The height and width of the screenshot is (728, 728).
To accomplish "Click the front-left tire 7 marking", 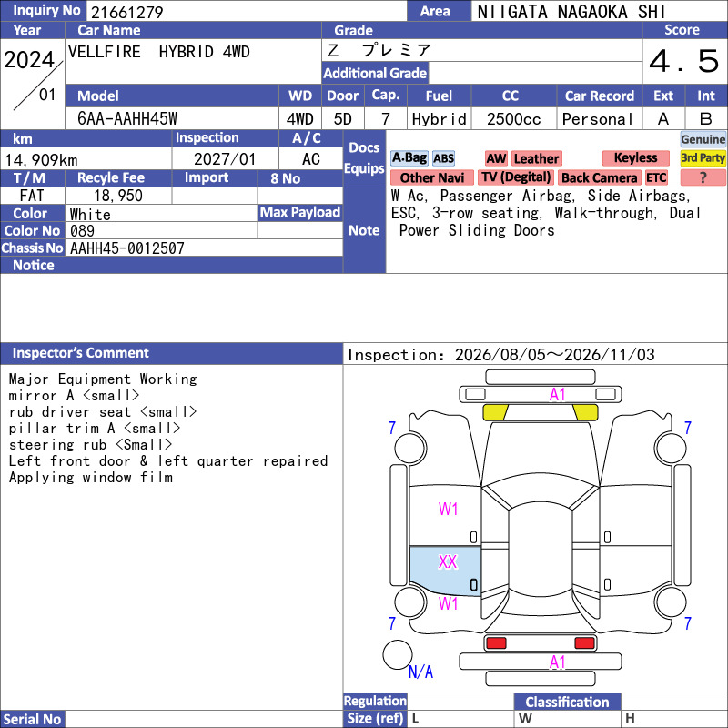I will (392, 428).
